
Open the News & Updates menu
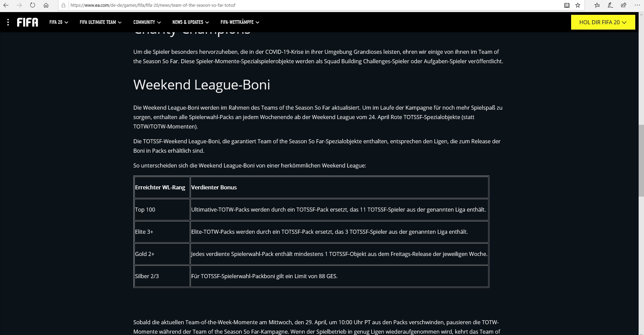(x=190, y=22)
